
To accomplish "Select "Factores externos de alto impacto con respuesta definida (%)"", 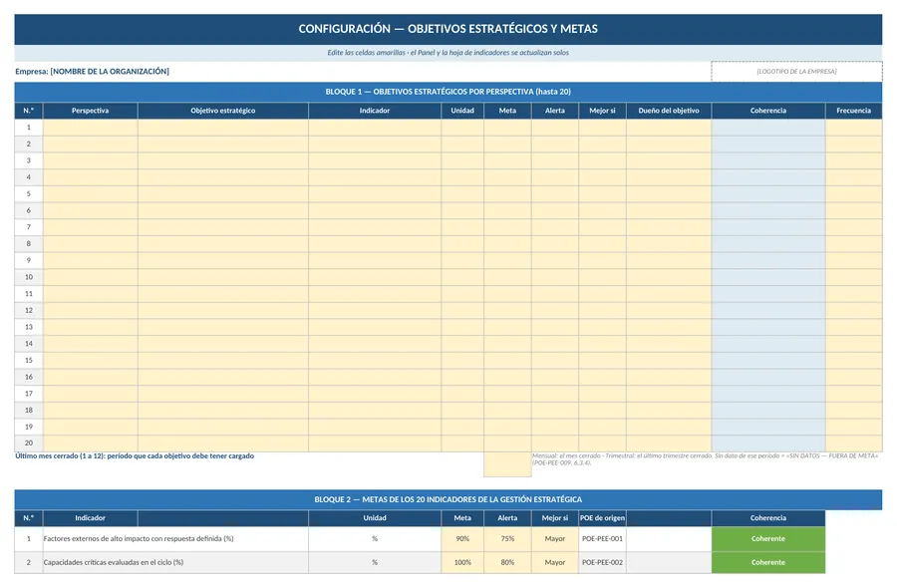I will pyautogui.click(x=139, y=539).
